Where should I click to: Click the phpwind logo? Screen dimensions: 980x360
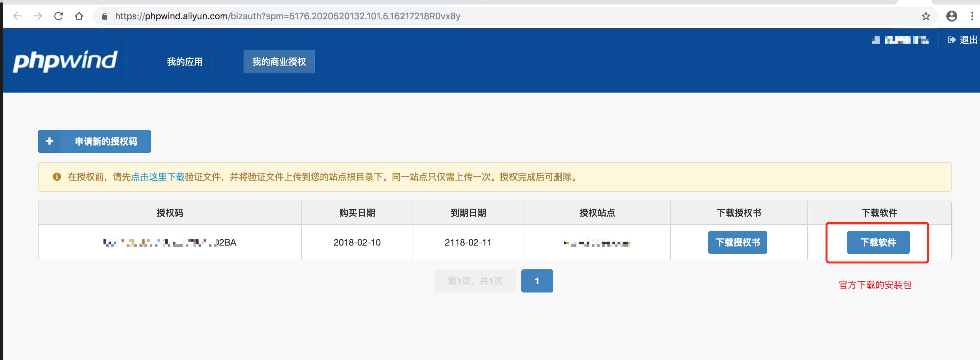(x=65, y=61)
